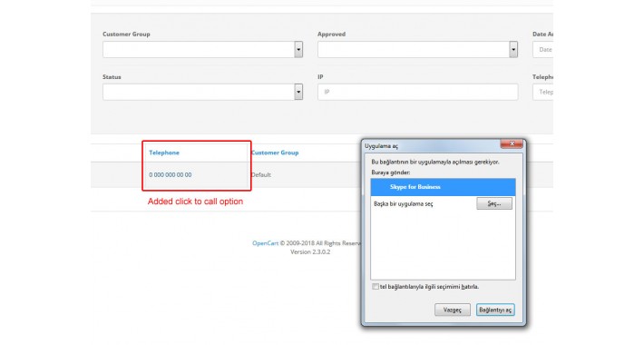Open the OpenCart footer link
Image resolution: width=644 pixels, height=345 pixels.
click(x=266, y=243)
